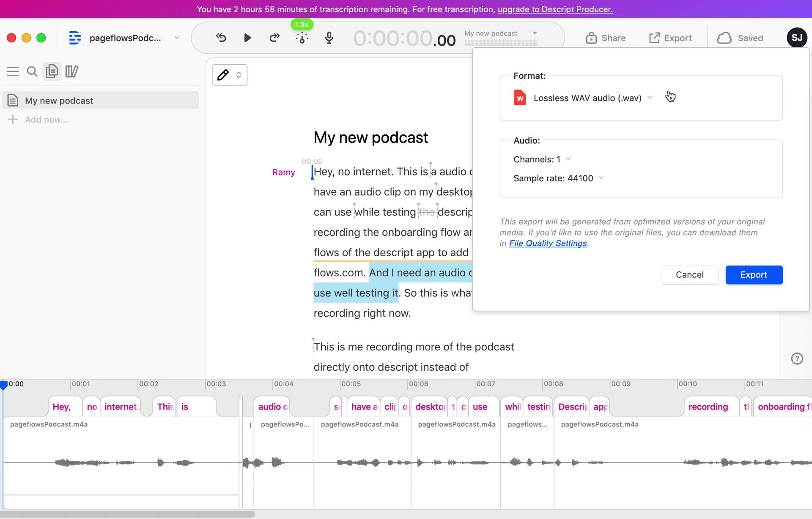Image resolution: width=812 pixels, height=519 pixels.
Task: Select the 'desktop' word block in timeline
Action: pyautogui.click(x=430, y=407)
